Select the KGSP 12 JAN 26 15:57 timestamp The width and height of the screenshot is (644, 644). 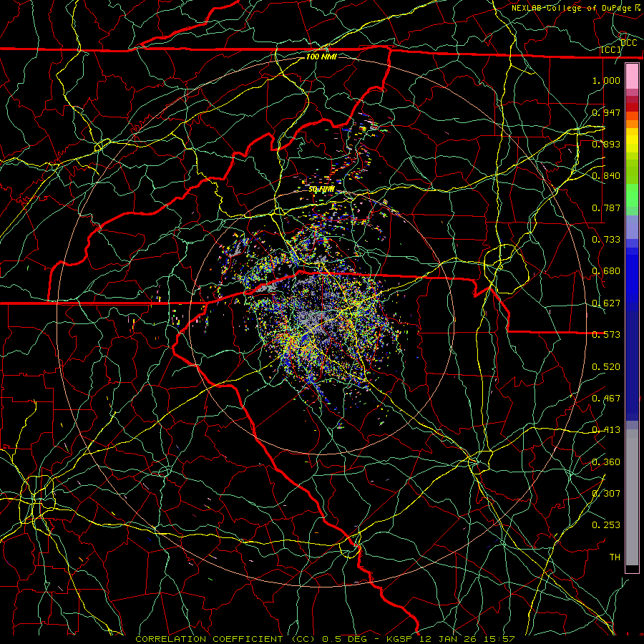(451, 639)
